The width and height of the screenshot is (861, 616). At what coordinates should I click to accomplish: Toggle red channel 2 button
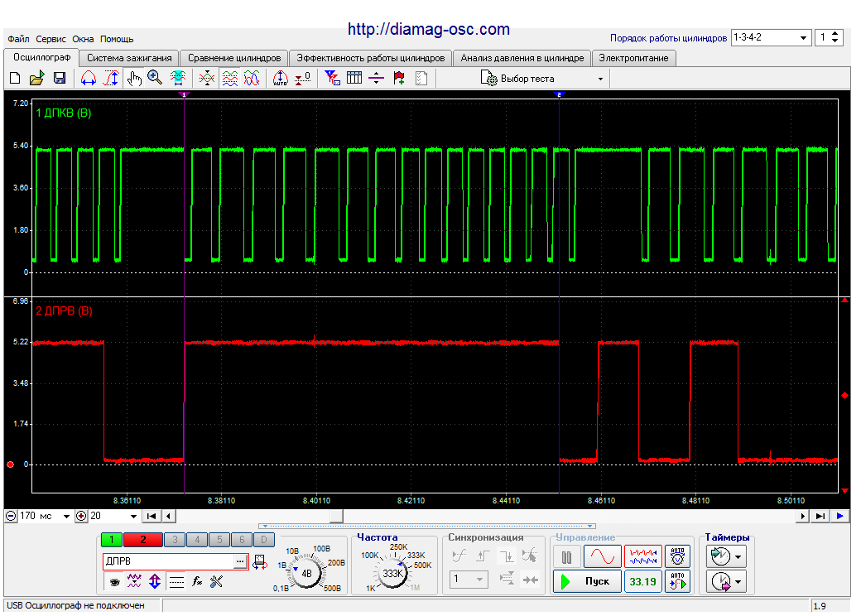(x=142, y=540)
